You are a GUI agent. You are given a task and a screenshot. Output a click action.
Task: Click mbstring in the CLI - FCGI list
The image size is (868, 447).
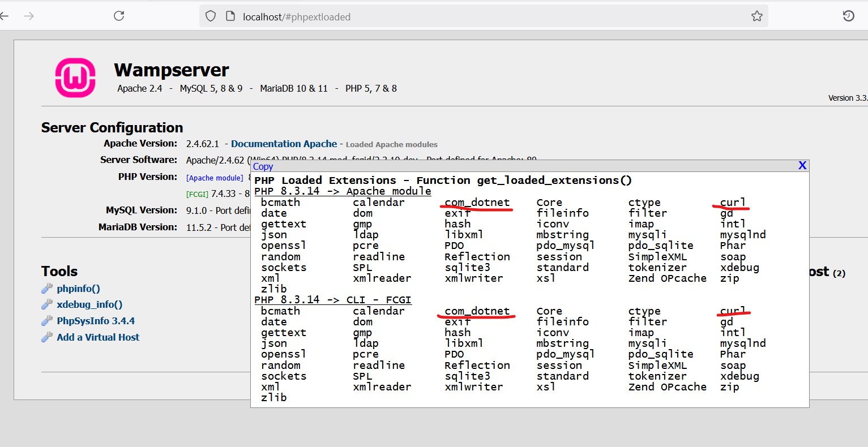pyautogui.click(x=563, y=343)
